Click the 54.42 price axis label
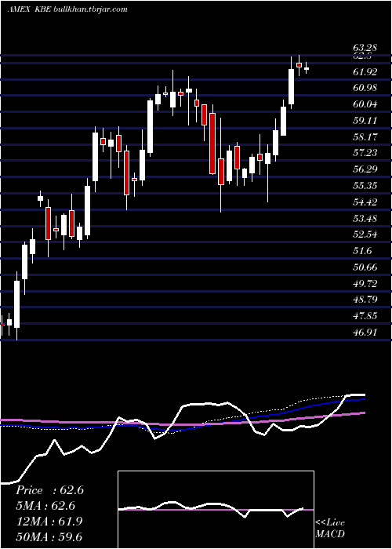This screenshot has width=392, height=549. (x=365, y=202)
